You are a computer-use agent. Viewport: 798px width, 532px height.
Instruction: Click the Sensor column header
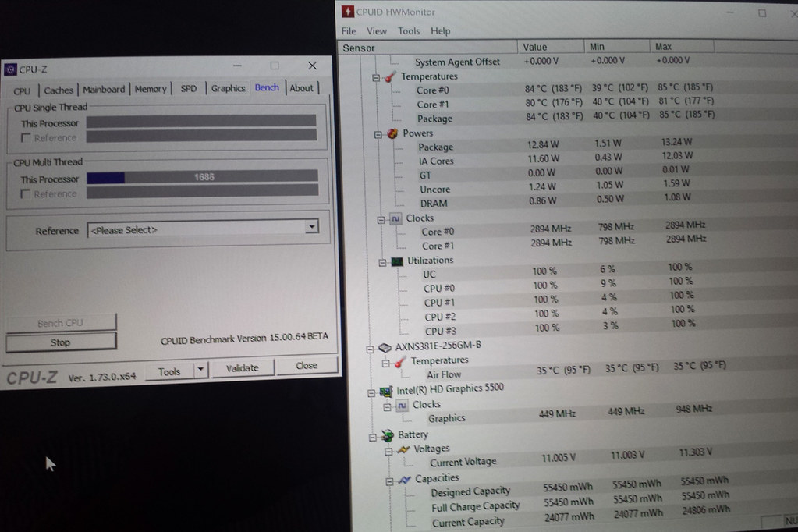(x=427, y=48)
